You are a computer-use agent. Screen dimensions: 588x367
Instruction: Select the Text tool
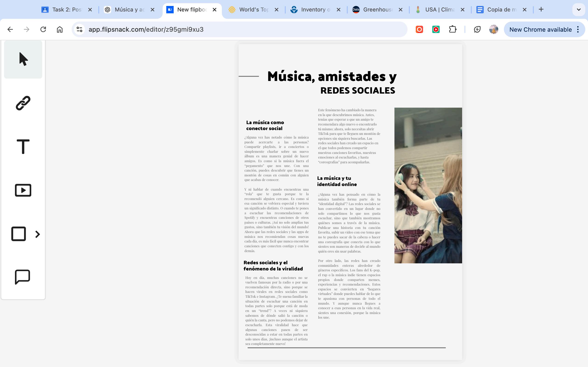coord(23,146)
